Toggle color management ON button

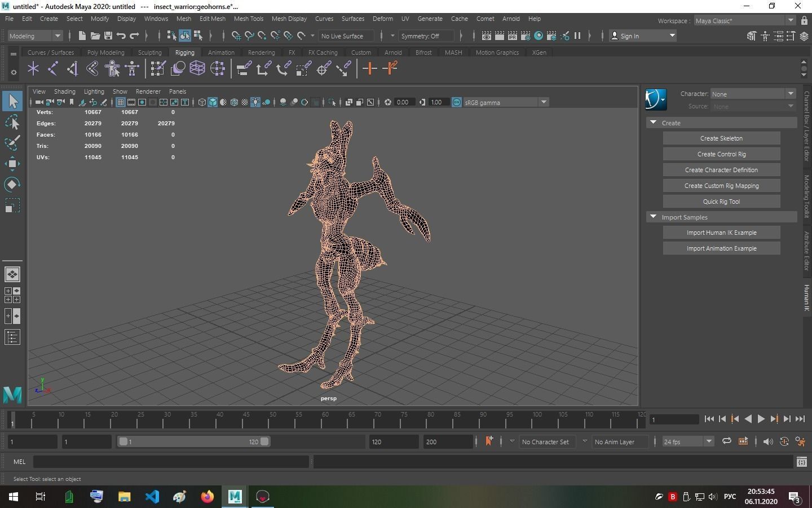point(457,102)
